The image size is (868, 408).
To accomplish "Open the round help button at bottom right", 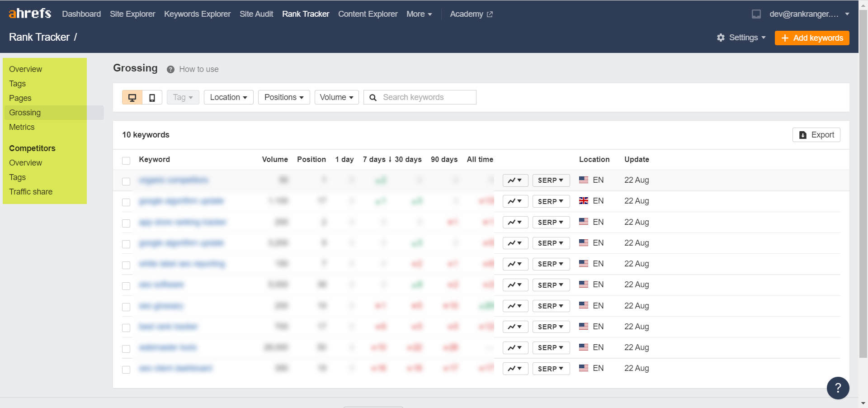I will [x=838, y=388].
